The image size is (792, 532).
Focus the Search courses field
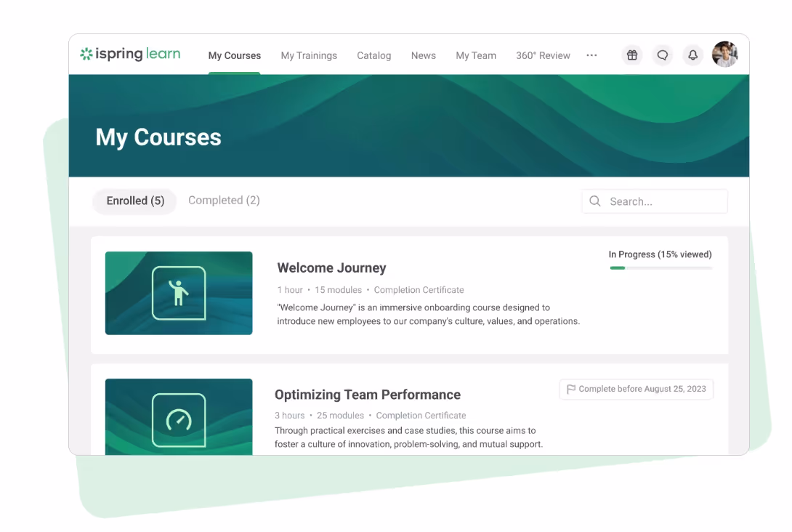pyautogui.click(x=655, y=201)
